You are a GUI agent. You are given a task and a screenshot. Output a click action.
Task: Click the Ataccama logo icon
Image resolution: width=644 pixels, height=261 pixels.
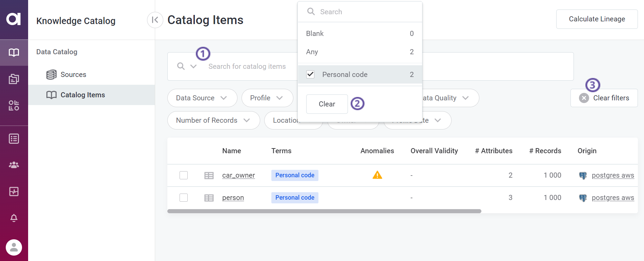[14, 19]
